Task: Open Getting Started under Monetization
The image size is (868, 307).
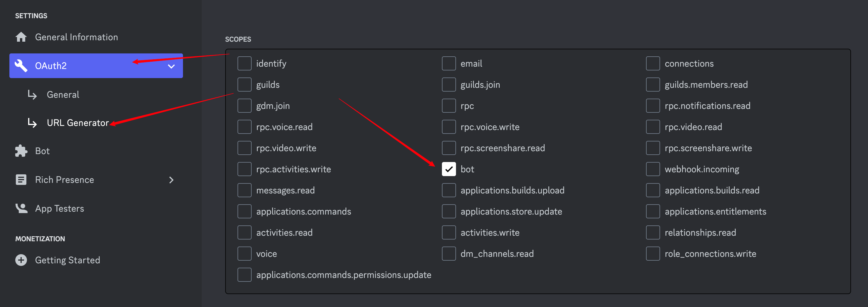Action: point(67,260)
